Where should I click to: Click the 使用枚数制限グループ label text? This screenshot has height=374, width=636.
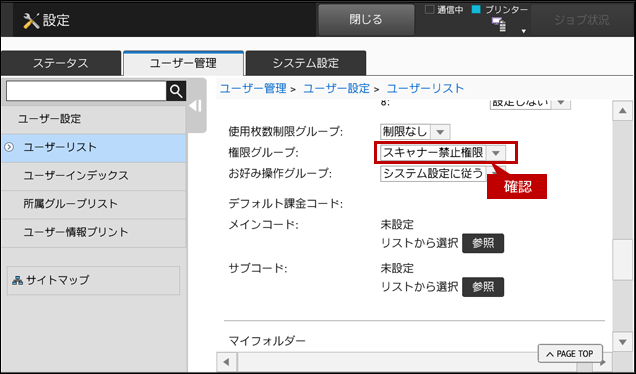(x=286, y=131)
